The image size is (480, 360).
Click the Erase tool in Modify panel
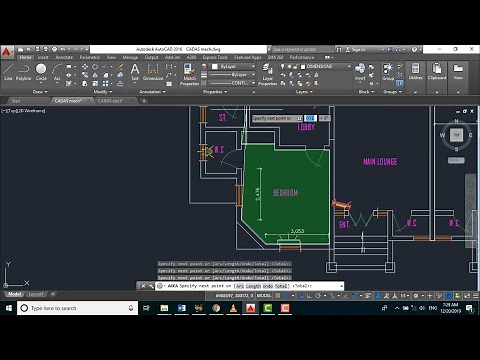click(x=120, y=67)
